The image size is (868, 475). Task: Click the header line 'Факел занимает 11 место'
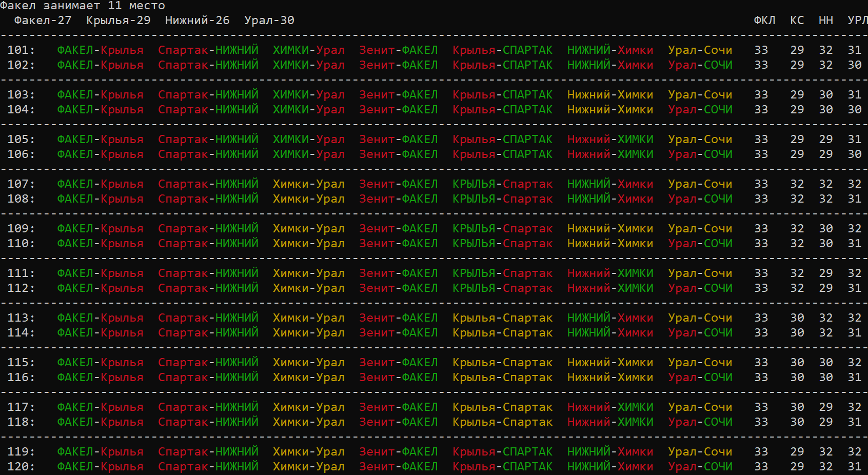[83, 6]
